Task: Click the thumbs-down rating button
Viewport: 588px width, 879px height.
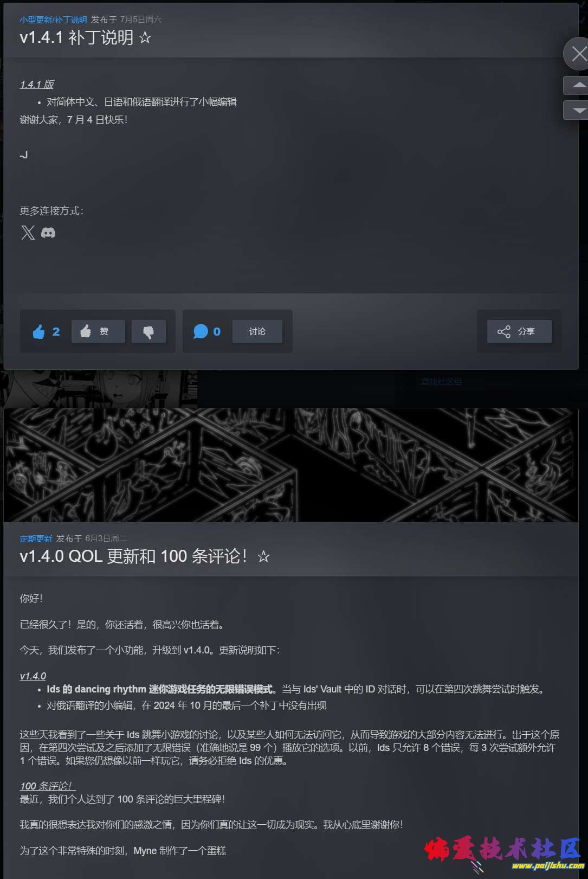Action: point(148,331)
